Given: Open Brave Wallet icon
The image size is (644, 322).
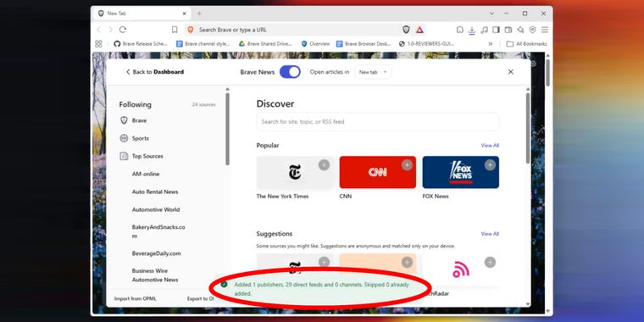Looking at the screenshot, I should pyautogui.click(x=508, y=30).
